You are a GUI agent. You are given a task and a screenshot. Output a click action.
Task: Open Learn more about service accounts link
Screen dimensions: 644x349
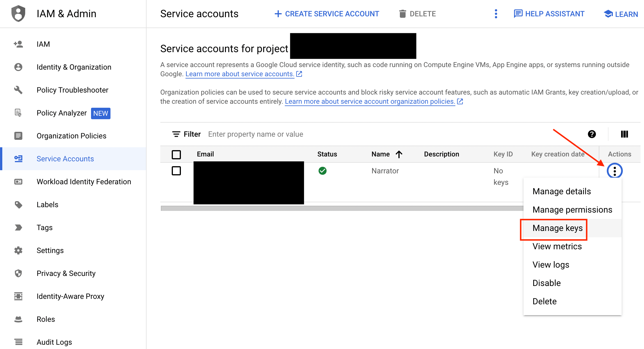click(240, 74)
